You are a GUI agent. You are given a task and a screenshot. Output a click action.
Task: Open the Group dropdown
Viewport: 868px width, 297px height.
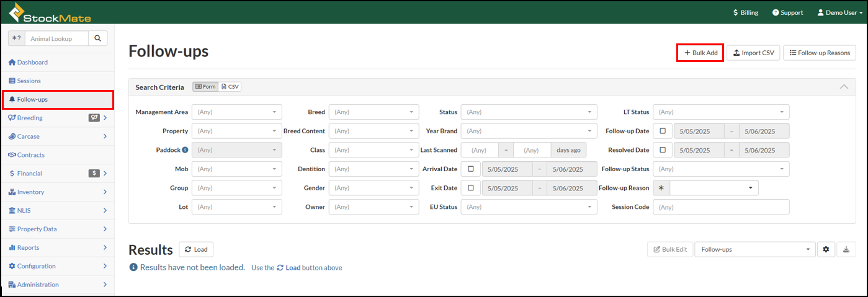click(x=237, y=188)
